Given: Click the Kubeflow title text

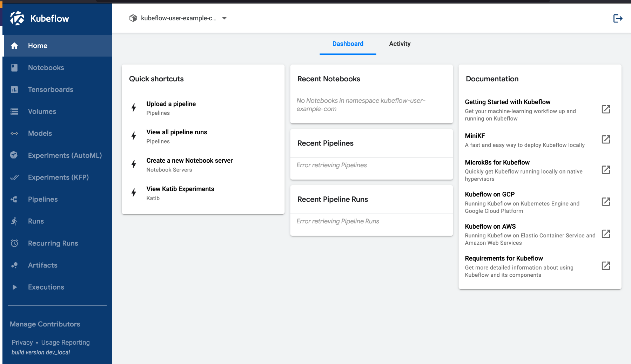Looking at the screenshot, I should [49, 19].
